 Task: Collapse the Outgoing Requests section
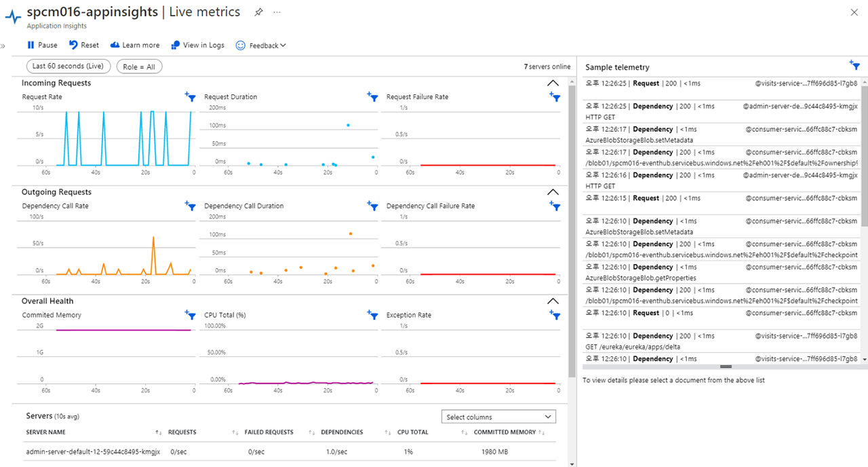tap(553, 192)
